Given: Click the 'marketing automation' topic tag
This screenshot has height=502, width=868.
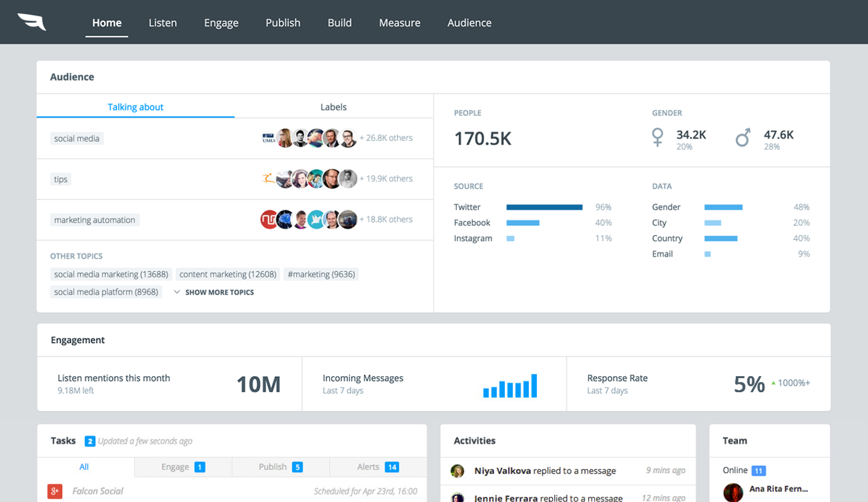Looking at the screenshot, I should (x=95, y=220).
